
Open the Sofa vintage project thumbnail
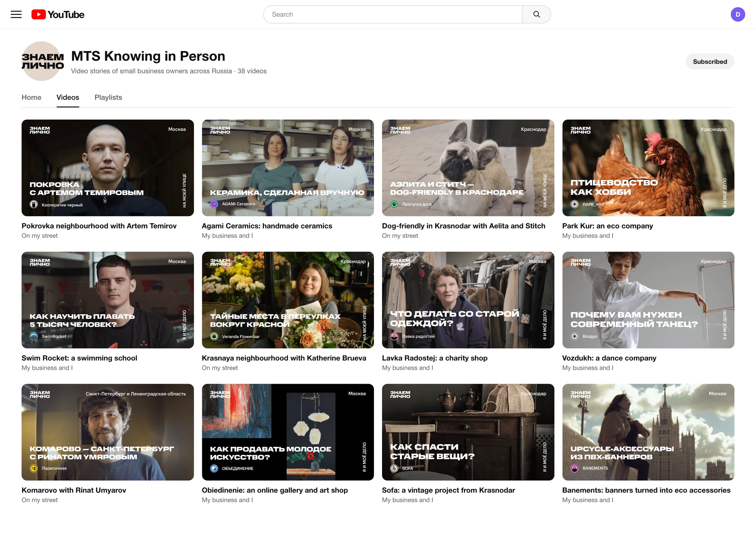468,432
